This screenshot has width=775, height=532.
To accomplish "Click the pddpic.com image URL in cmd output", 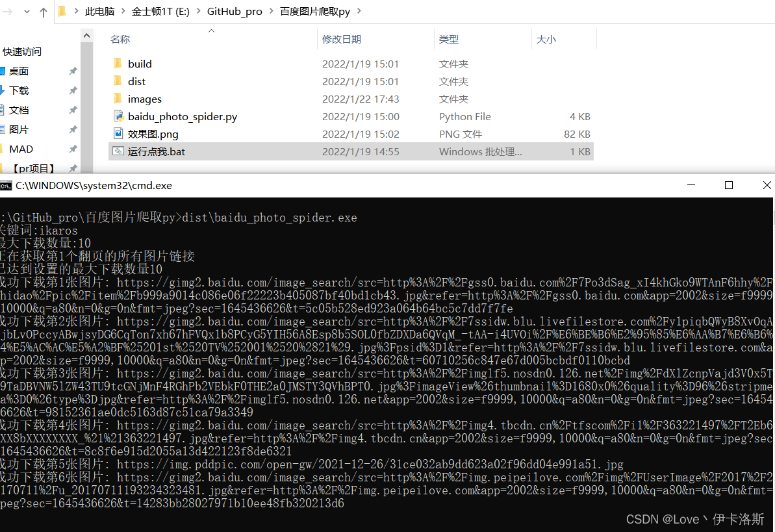I will point(370,464).
